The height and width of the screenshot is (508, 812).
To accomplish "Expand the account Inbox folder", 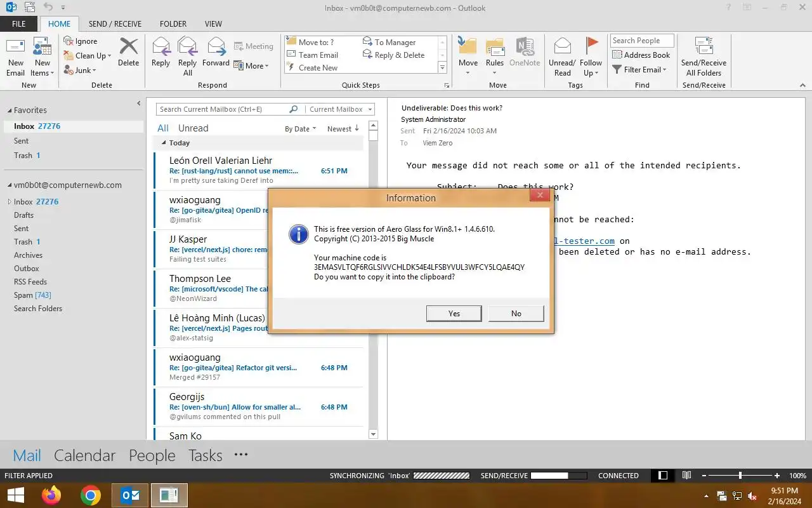I will (x=10, y=202).
